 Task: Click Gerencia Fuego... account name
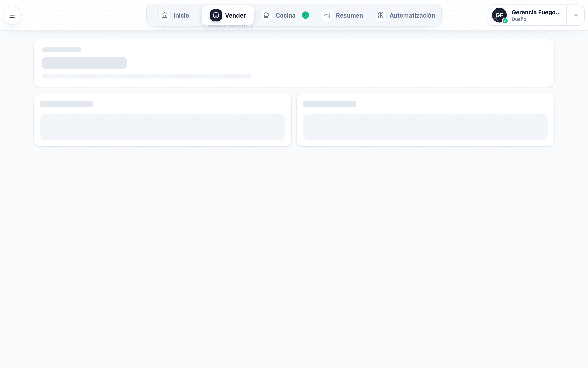coord(536,12)
